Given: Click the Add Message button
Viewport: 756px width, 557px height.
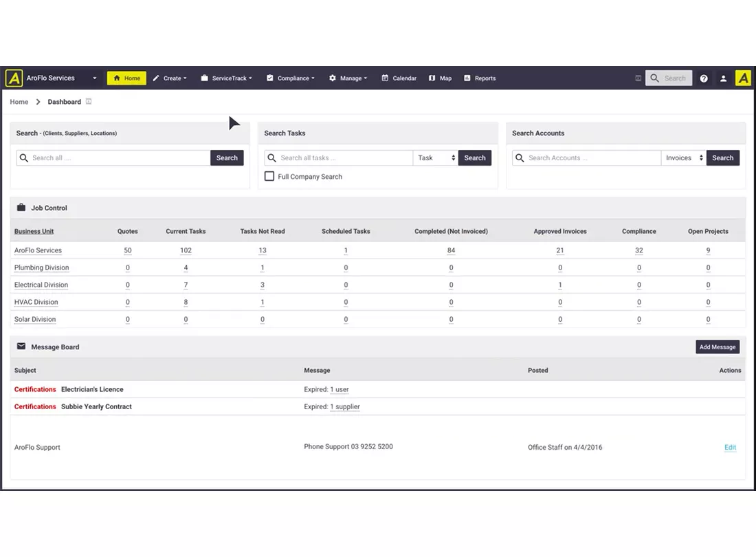Looking at the screenshot, I should pos(717,347).
